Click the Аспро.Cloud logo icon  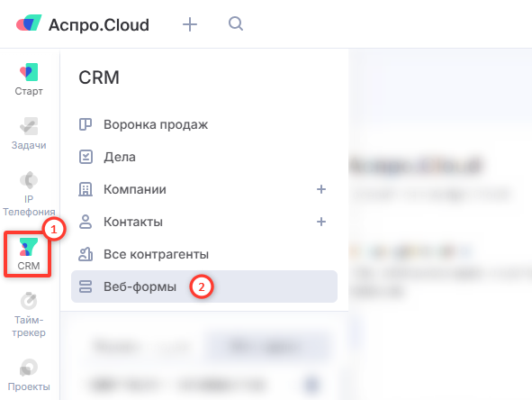tap(29, 23)
